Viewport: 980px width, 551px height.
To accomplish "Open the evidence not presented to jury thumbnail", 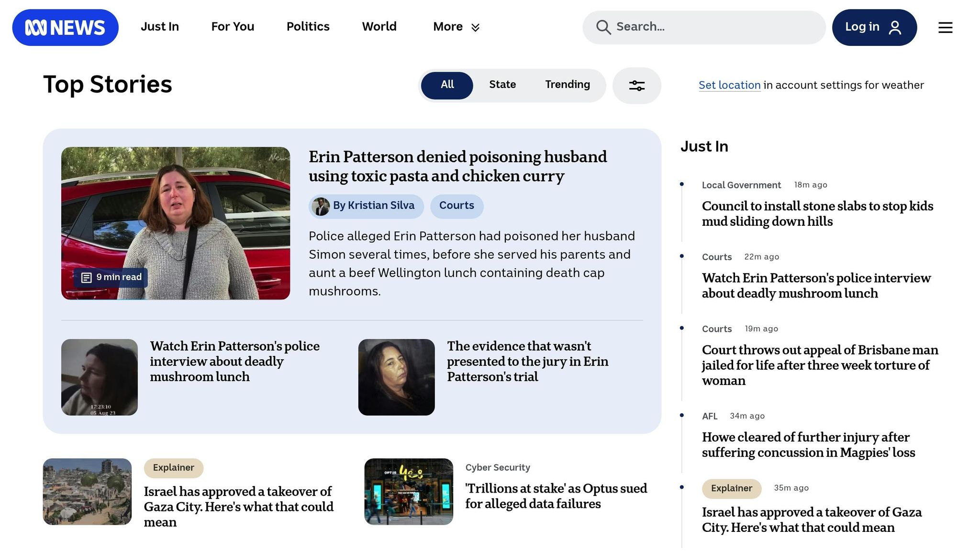I will click(397, 377).
